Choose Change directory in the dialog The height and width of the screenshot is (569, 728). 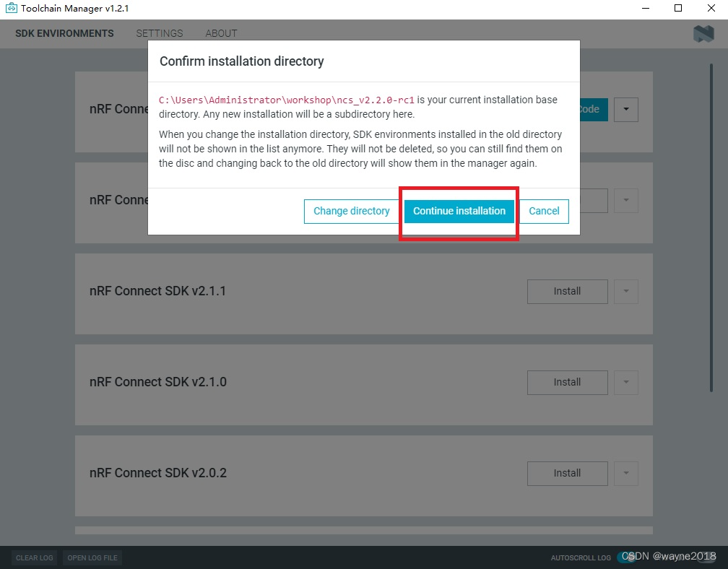(352, 211)
